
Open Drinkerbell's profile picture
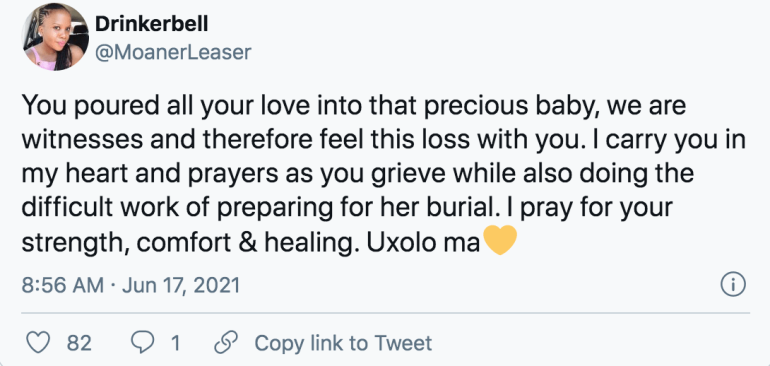pos(55,37)
